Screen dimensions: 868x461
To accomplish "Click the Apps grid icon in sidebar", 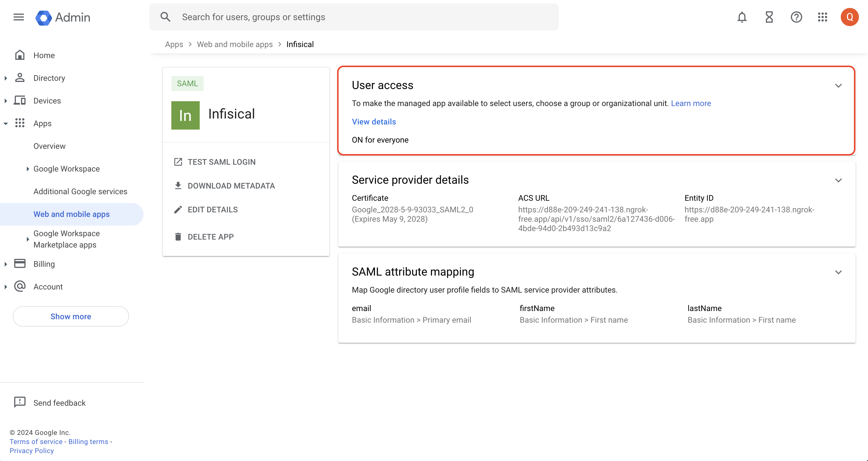I will tap(20, 123).
